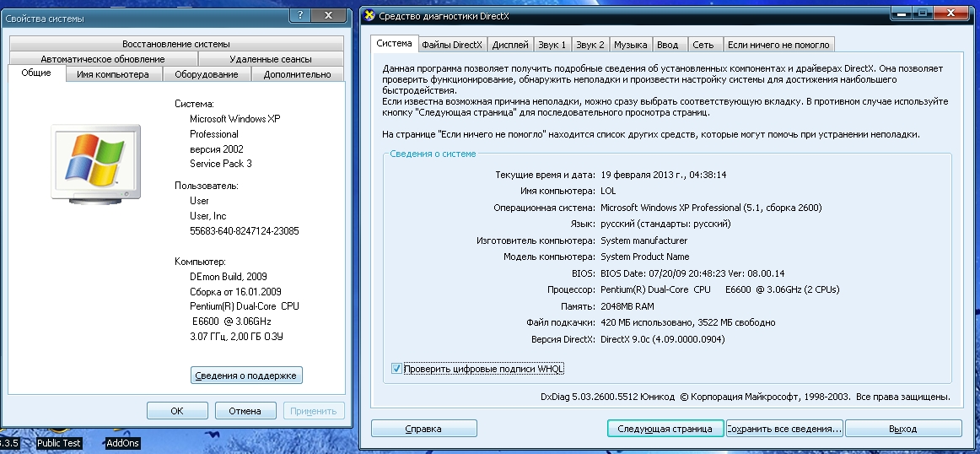Open the Если ничего не помогло tab

coord(778,45)
